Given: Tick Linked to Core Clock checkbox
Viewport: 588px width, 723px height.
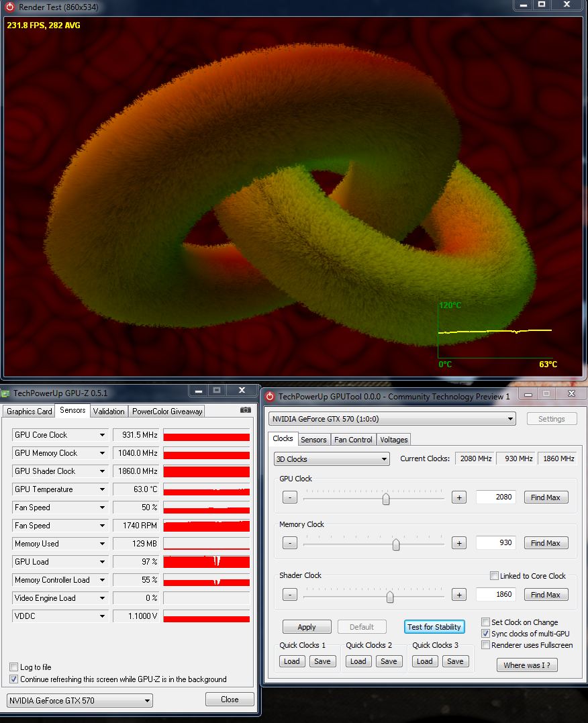Looking at the screenshot, I should click(494, 575).
